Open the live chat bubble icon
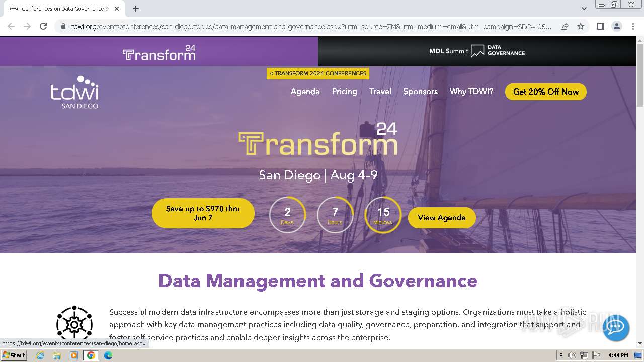 616,328
